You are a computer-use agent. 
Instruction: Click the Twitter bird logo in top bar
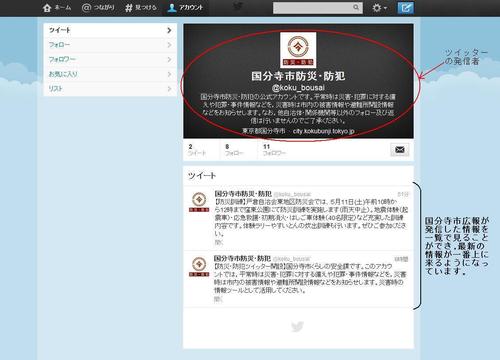click(x=238, y=7)
